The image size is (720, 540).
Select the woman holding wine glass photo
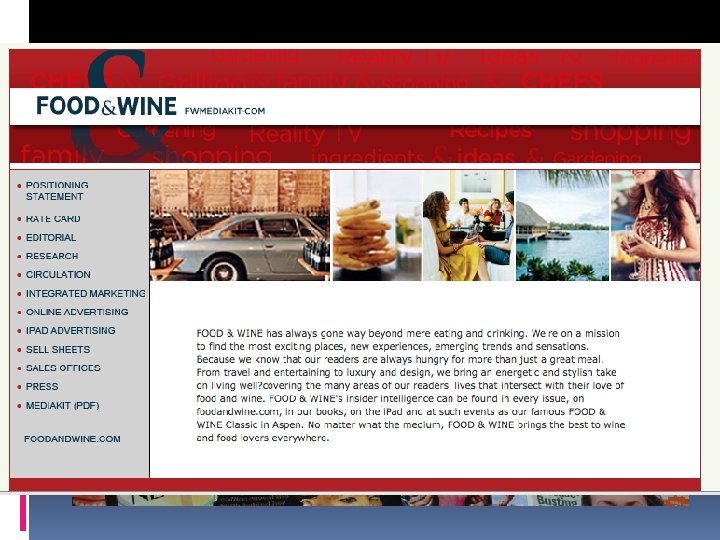point(655,225)
